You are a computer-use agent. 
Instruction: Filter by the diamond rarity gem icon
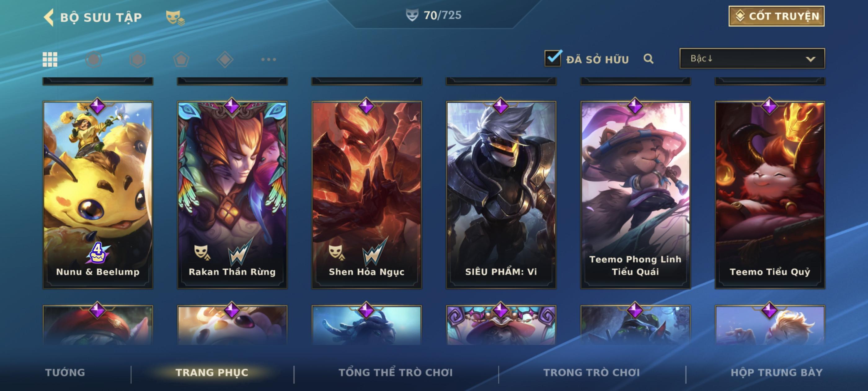pyautogui.click(x=225, y=59)
